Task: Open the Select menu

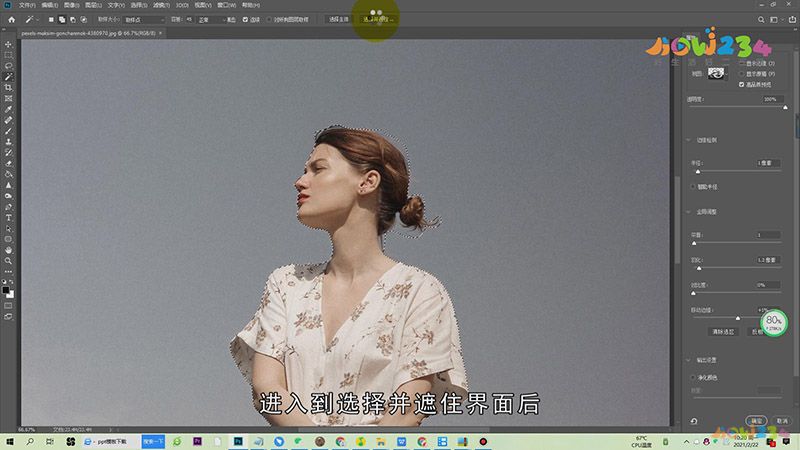Action: (139, 5)
